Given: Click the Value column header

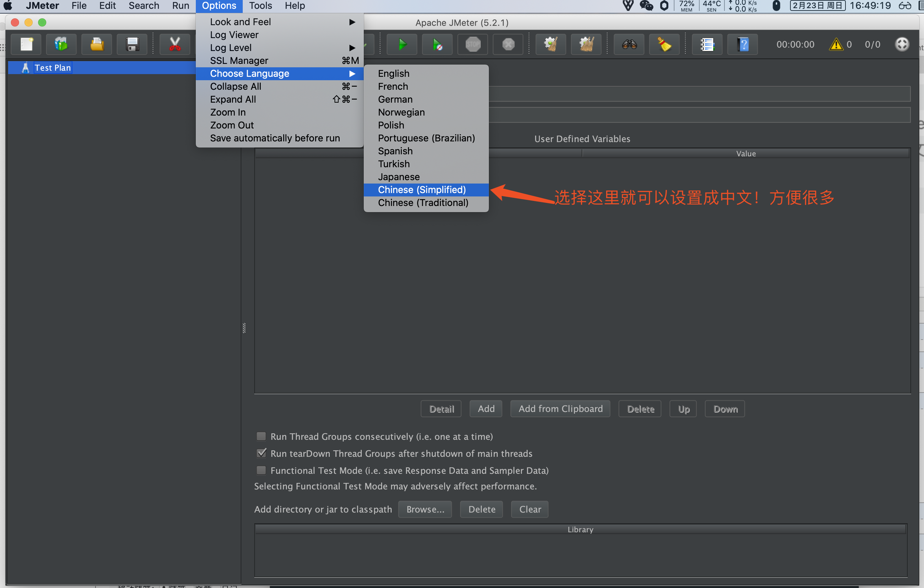Looking at the screenshot, I should (746, 154).
